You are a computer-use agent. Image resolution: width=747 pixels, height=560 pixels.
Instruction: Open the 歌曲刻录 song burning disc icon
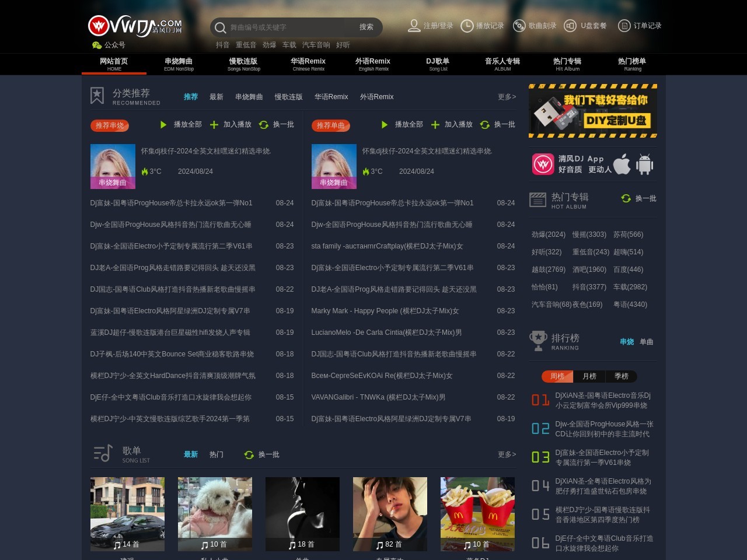(519, 26)
